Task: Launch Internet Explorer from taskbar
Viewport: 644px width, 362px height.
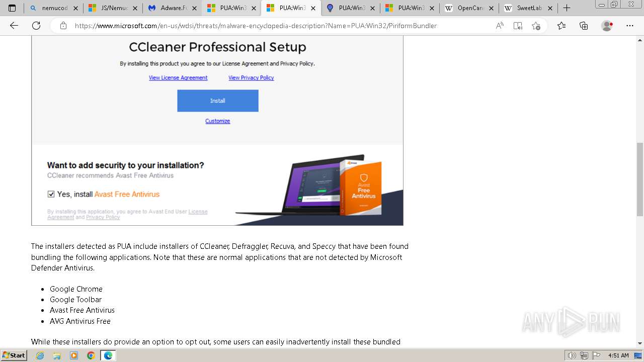Action: 40,355
